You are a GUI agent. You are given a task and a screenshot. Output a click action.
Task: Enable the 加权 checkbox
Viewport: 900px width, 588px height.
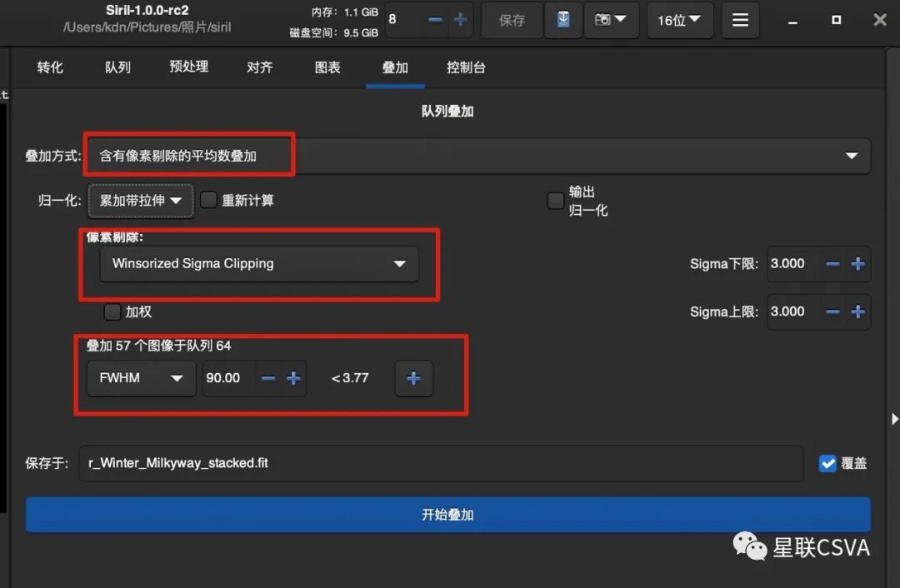pos(112,311)
